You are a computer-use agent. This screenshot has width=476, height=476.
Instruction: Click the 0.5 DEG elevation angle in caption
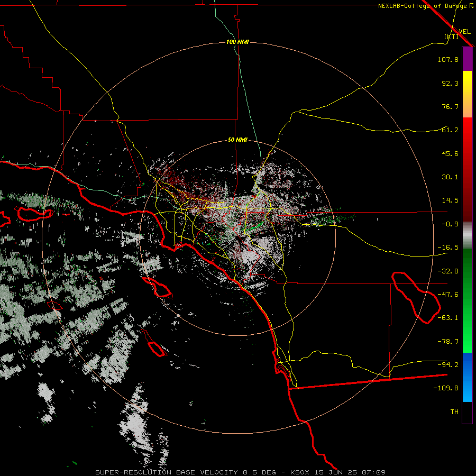pos(260,472)
